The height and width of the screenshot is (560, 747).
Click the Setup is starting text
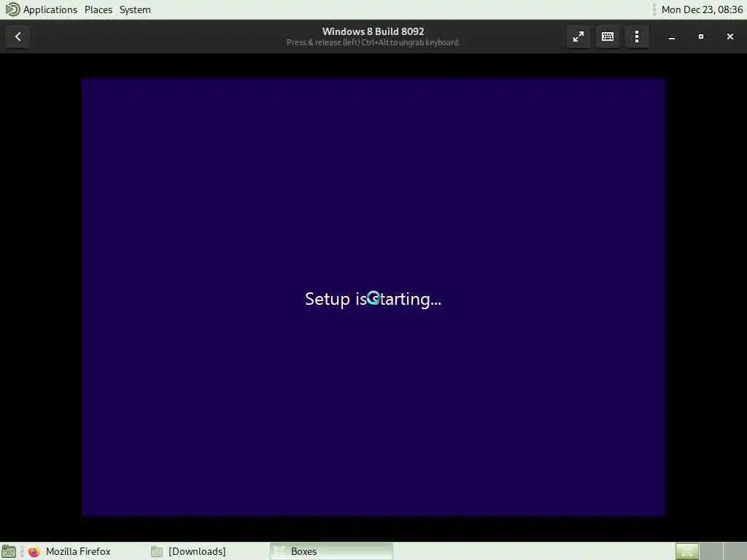(373, 299)
